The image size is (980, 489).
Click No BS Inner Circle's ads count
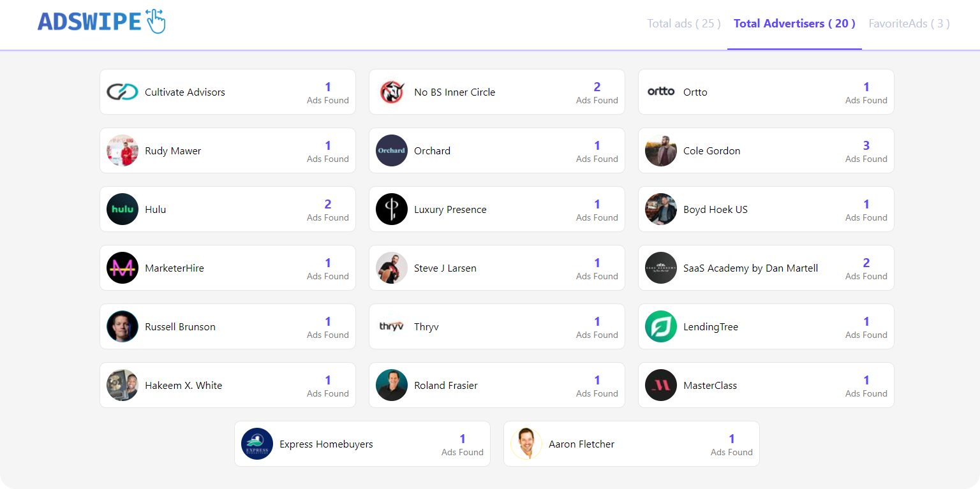597,93
